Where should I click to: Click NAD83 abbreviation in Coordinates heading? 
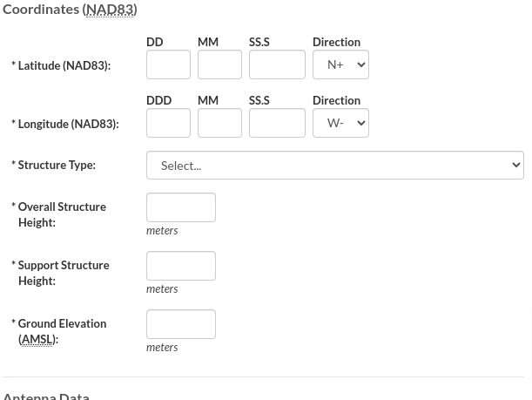[110, 9]
